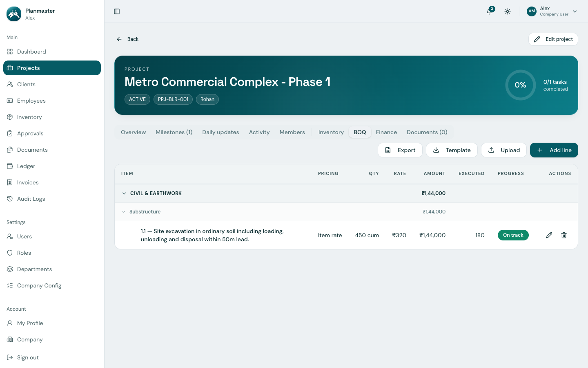Screen dimensions: 588x368
Task: Switch to the Milestones (1) tab
Action: tap(174, 132)
